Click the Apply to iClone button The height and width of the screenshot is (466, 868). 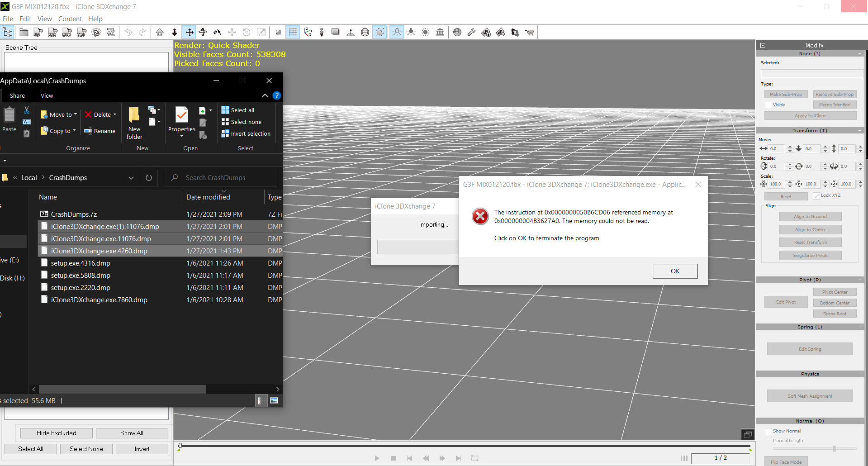[810, 116]
